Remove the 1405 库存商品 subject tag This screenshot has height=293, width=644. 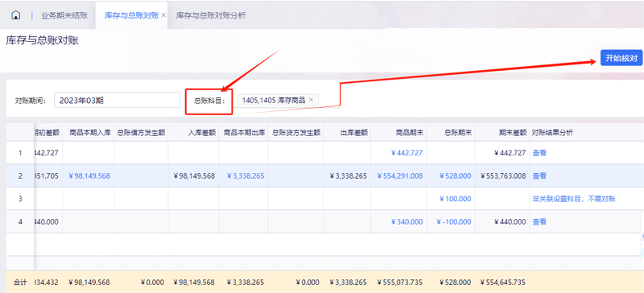(311, 100)
